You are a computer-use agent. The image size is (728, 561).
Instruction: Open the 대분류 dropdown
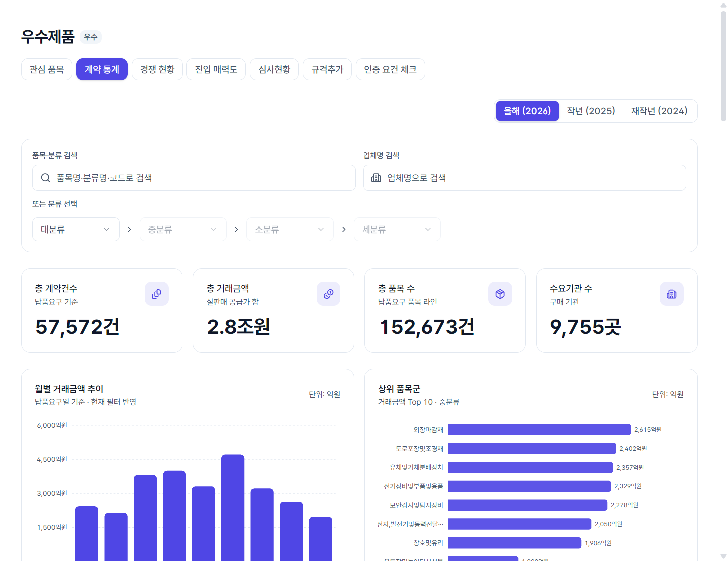pos(76,229)
